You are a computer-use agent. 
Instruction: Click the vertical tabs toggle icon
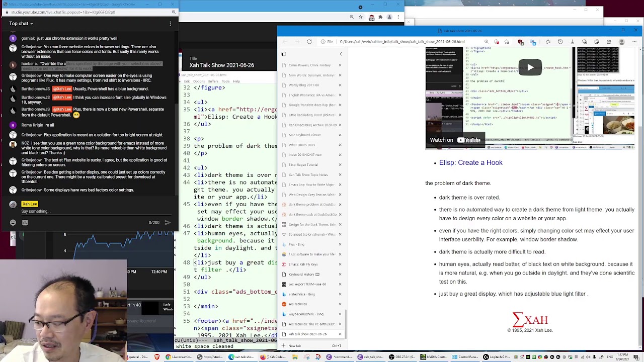tap(283, 54)
